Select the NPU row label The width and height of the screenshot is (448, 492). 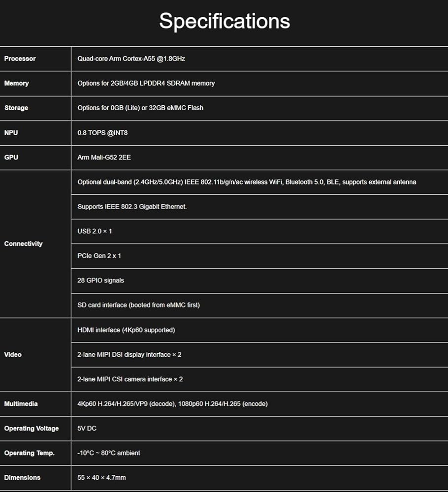point(12,132)
